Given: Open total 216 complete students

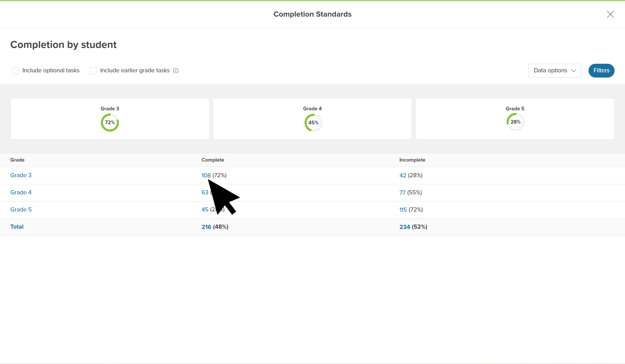Looking at the screenshot, I should tap(206, 227).
